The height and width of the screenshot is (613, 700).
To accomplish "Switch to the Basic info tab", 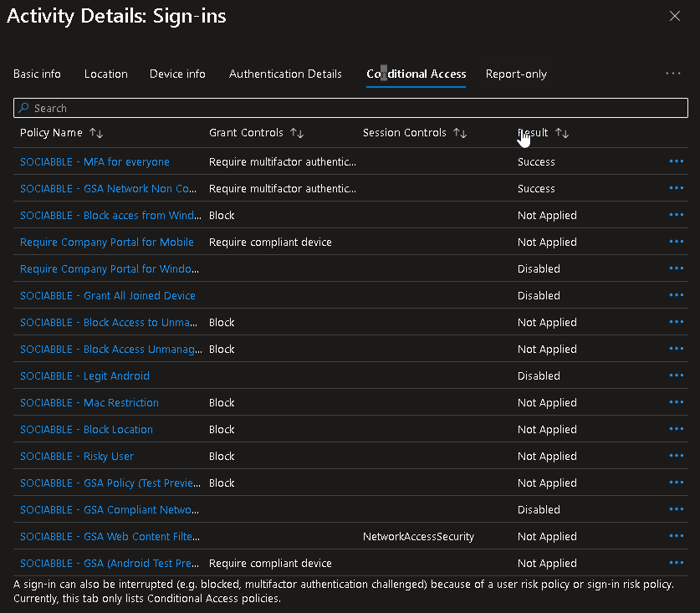I will point(37,74).
